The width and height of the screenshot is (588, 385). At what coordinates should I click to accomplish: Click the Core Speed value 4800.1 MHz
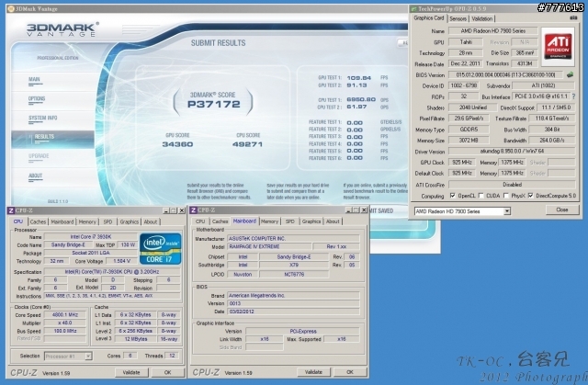pos(65,315)
